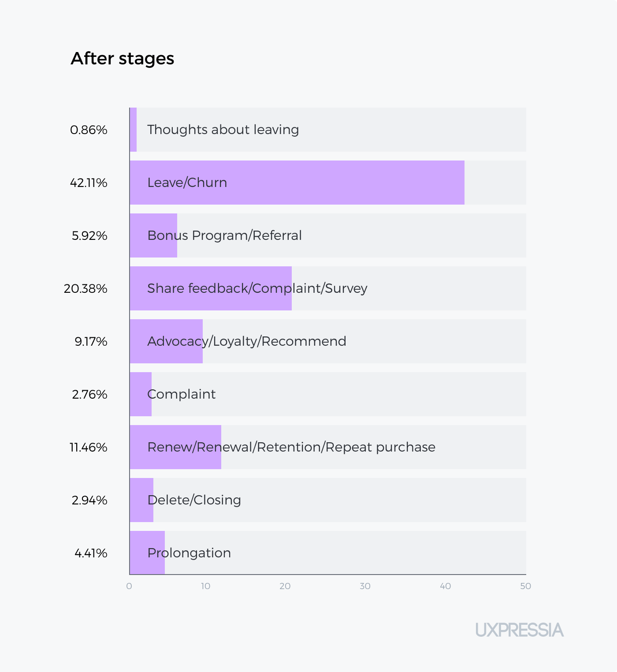
Task: Click the Delete/Closing bar
Action: (x=141, y=500)
